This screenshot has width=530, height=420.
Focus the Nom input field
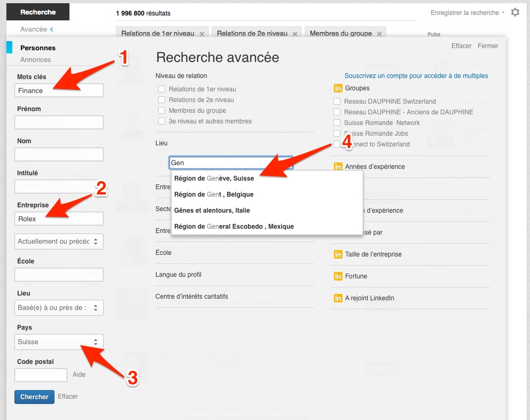point(59,154)
